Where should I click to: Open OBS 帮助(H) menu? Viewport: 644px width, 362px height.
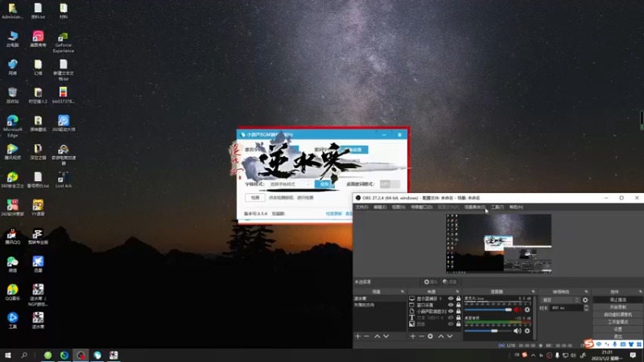click(x=516, y=208)
